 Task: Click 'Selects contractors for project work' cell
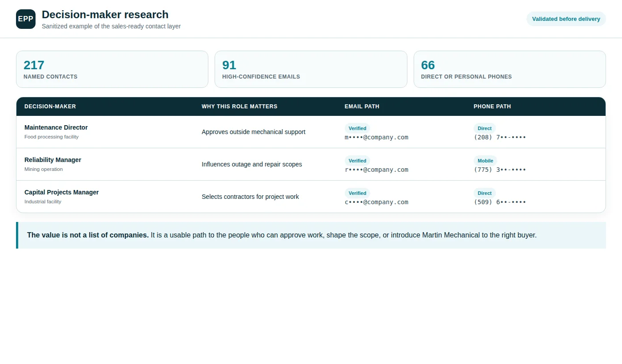coord(250,197)
